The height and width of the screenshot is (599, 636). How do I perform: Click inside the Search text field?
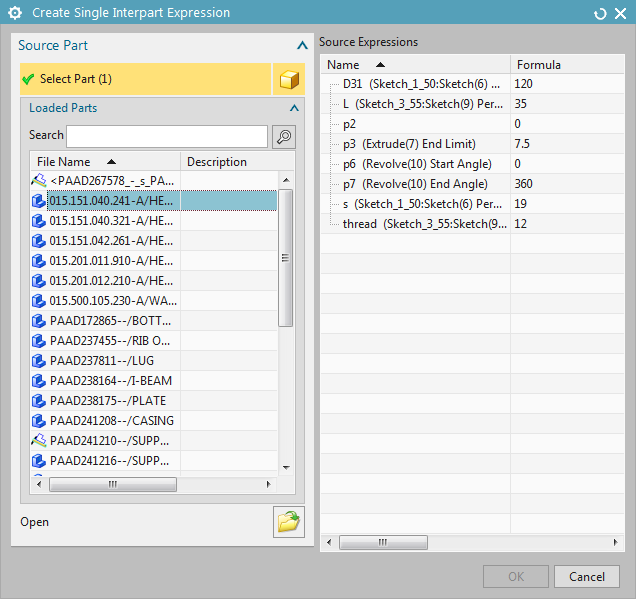167,136
